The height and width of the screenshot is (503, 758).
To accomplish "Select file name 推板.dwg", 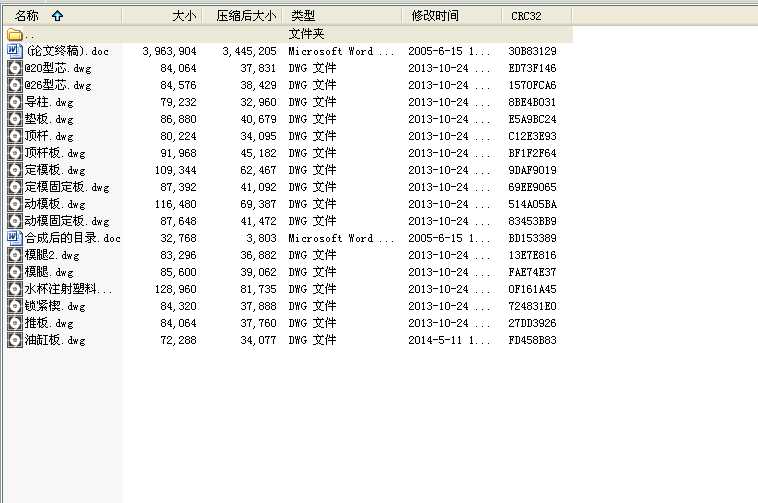I will tap(49, 323).
